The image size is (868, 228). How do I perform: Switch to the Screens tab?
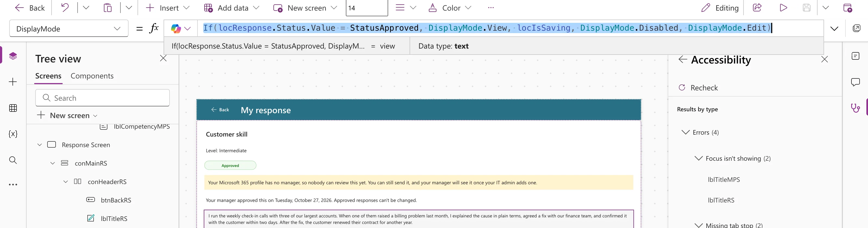pos(48,76)
